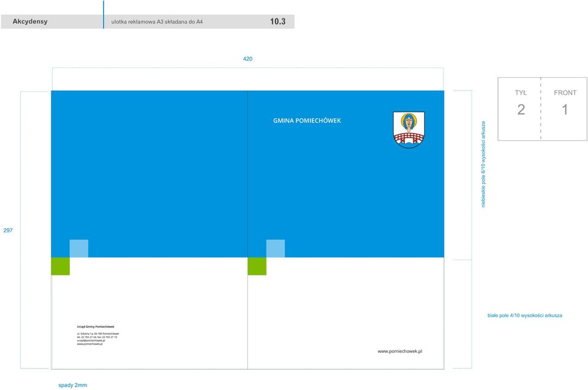Click the large 'www.pomiechowek.pl' on the front page
This screenshot has width=588, height=390.
(x=400, y=351)
